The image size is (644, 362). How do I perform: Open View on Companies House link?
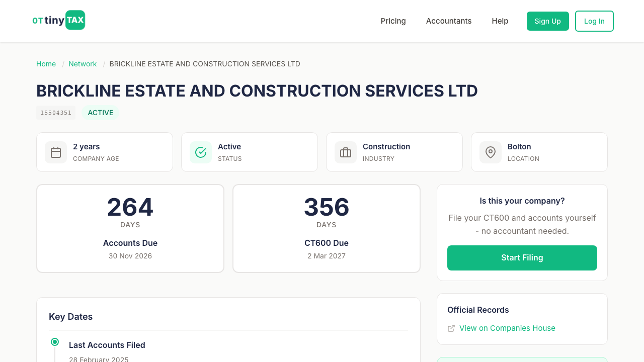(x=507, y=328)
